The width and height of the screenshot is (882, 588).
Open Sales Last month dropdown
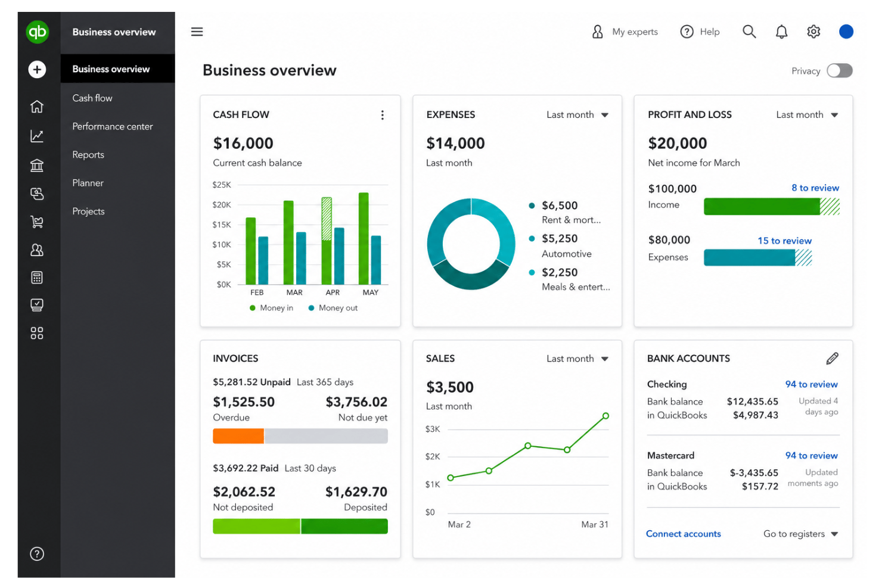[577, 359]
